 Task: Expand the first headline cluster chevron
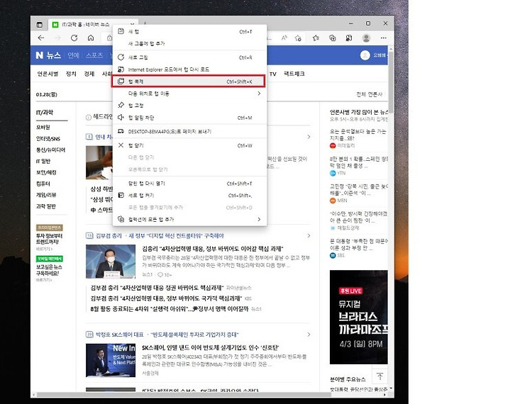pyautogui.click(x=309, y=137)
